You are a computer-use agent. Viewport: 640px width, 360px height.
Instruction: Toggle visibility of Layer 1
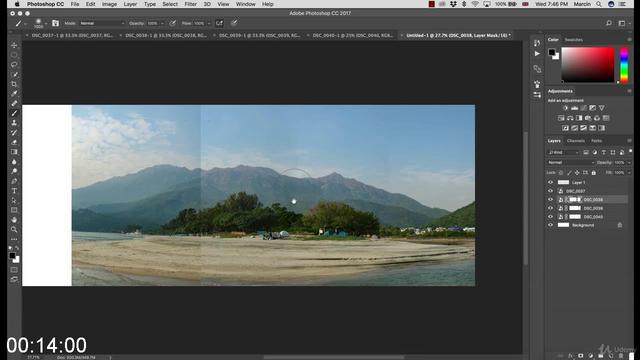point(550,182)
